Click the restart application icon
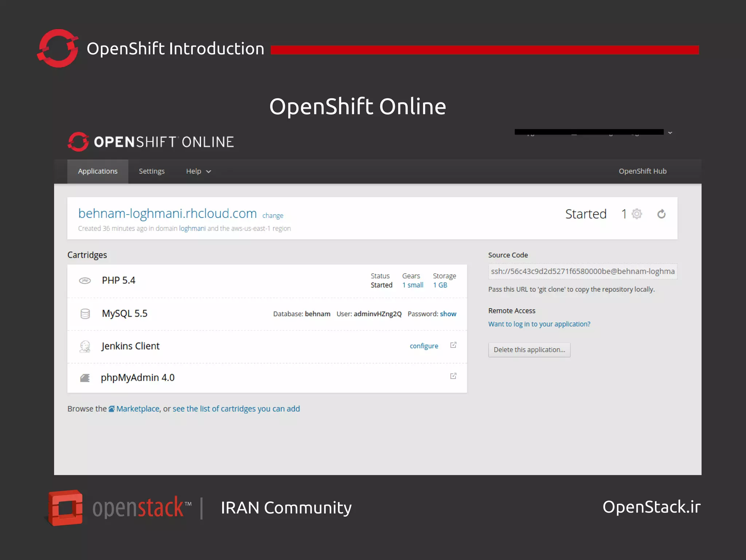The image size is (746, 560). pyautogui.click(x=661, y=214)
